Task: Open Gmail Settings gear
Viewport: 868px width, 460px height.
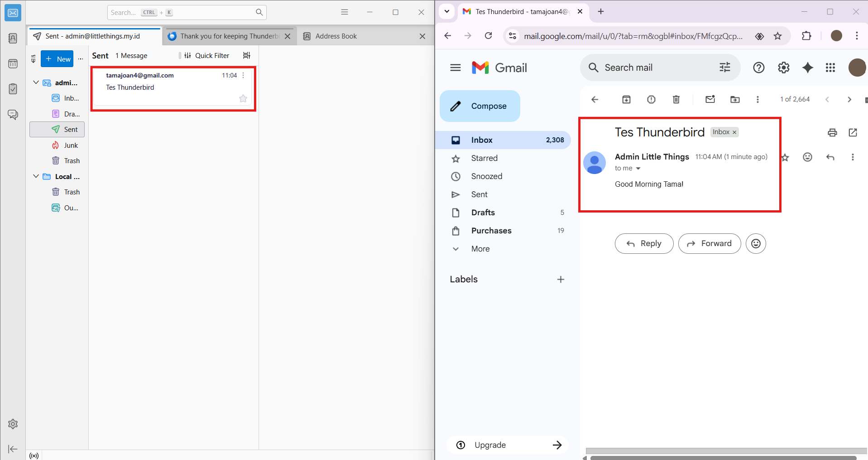Action: click(x=784, y=68)
